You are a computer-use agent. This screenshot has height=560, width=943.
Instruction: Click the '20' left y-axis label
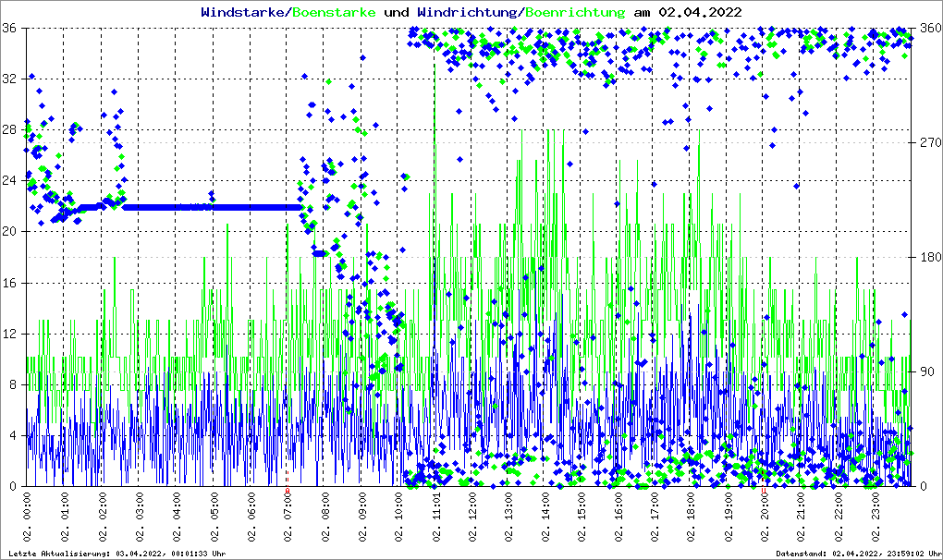12,232
